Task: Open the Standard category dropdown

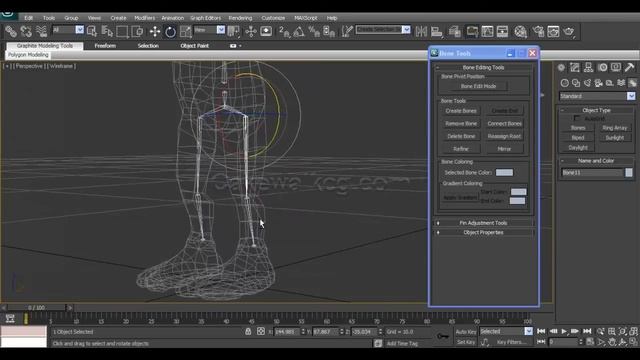Action: coord(597,96)
